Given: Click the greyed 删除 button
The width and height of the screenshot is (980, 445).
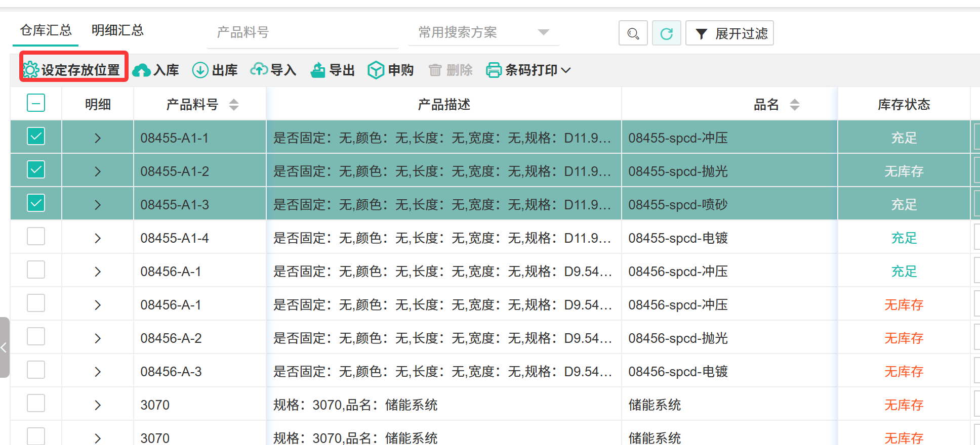Looking at the screenshot, I should click(451, 70).
